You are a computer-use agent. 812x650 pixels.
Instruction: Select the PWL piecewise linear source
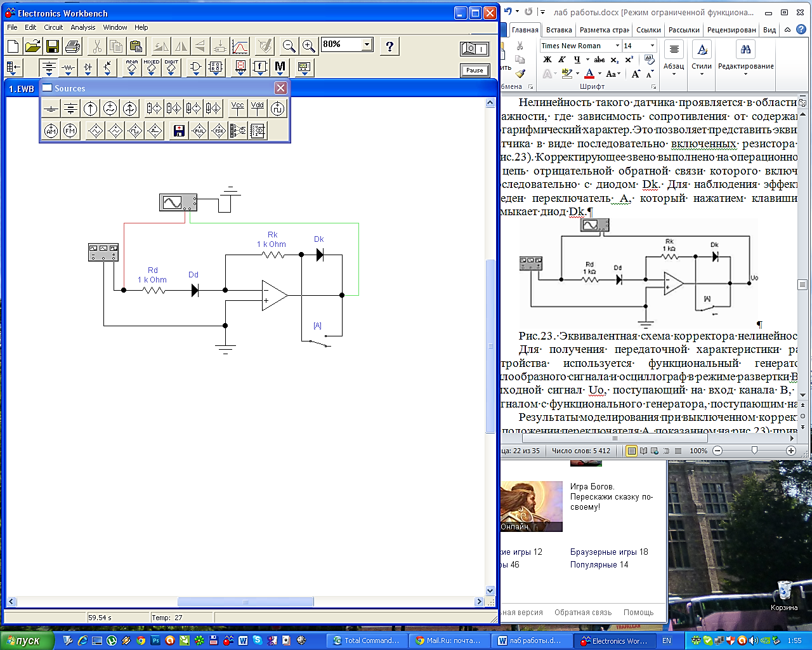click(199, 131)
